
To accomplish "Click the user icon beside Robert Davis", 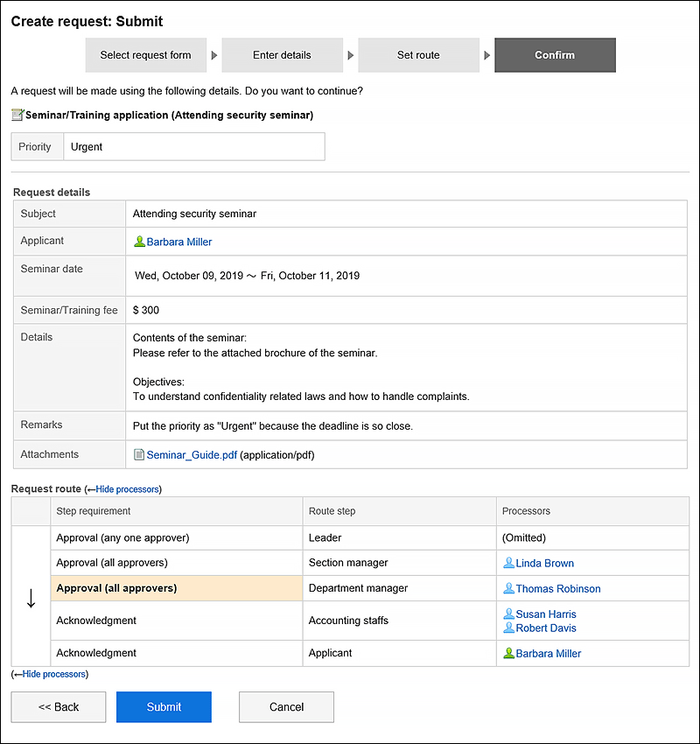I will click(x=508, y=628).
